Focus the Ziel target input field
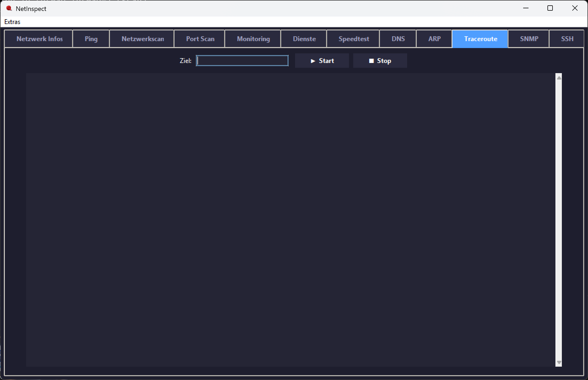The width and height of the screenshot is (588, 380). pyautogui.click(x=242, y=61)
